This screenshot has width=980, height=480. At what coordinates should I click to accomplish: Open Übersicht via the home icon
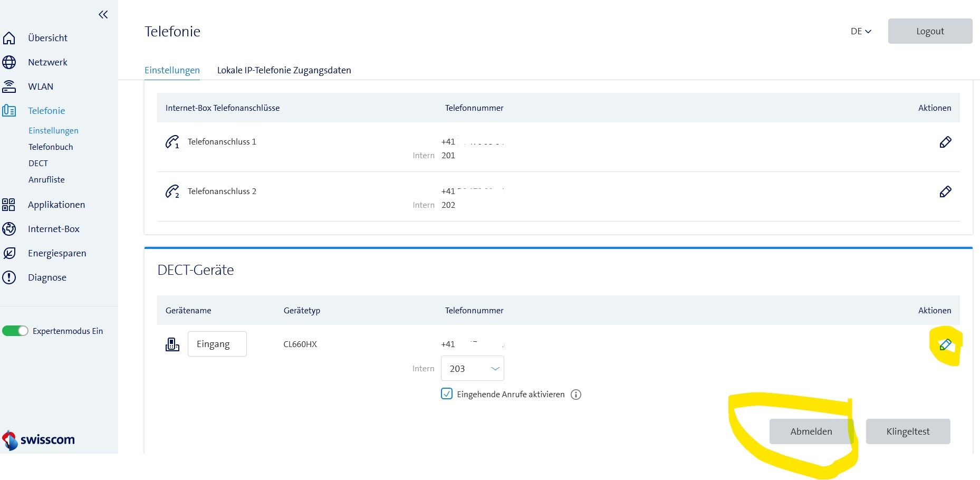coord(9,38)
